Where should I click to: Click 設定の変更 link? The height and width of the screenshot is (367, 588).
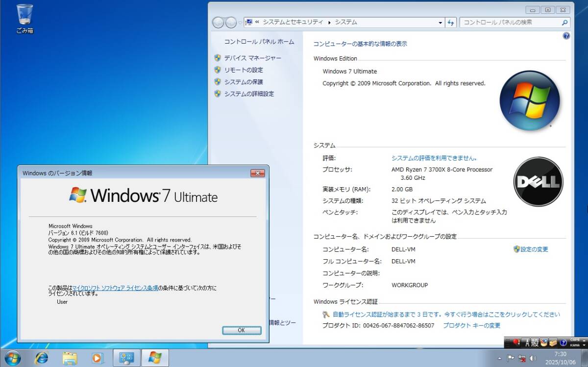pyautogui.click(x=535, y=249)
